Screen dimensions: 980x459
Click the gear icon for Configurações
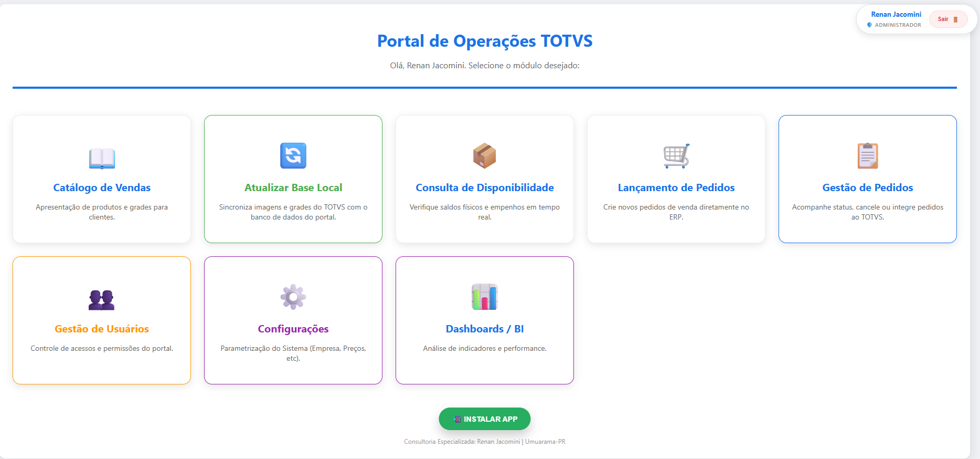[293, 297]
